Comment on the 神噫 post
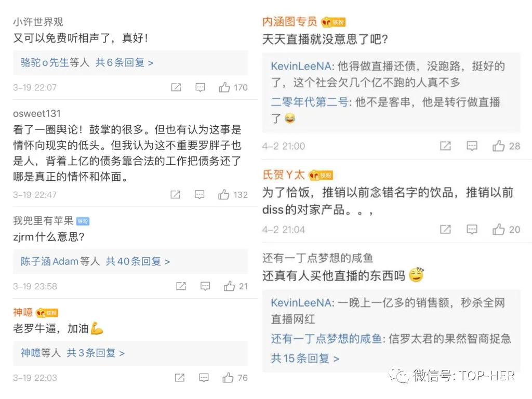532x399 pixels. click(203, 378)
